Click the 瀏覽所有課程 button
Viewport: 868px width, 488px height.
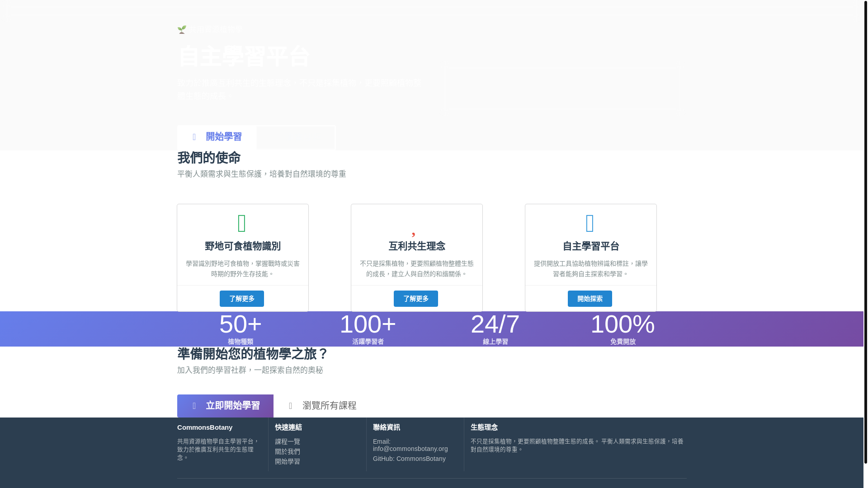pos(322,406)
